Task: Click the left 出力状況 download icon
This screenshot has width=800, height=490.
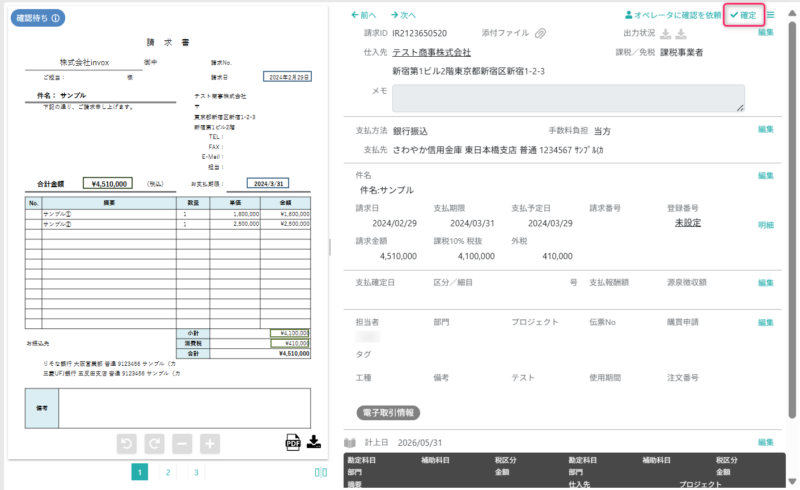Action: (665, 34)
